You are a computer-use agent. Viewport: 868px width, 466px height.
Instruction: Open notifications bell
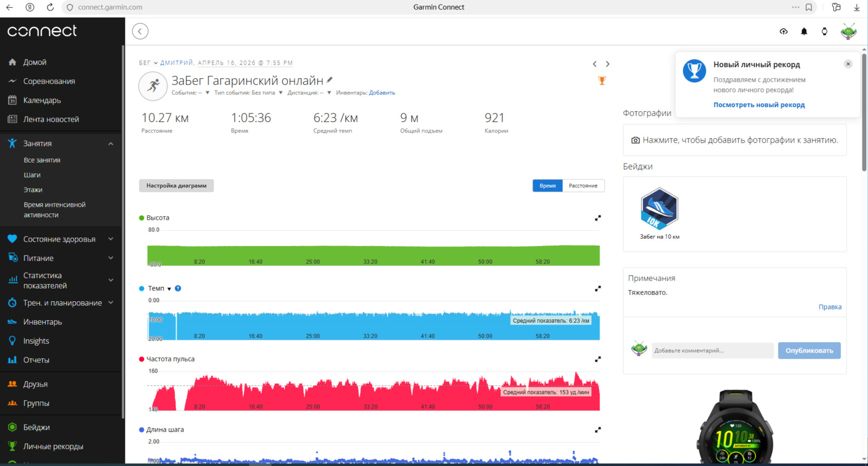[x=804, y=31]
